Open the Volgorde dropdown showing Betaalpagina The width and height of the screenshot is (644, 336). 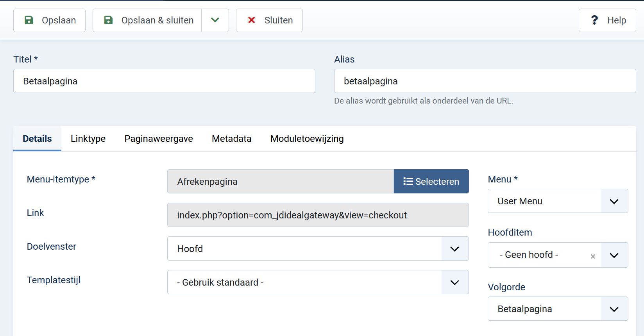pyautogui.click(x=558, y=309)
